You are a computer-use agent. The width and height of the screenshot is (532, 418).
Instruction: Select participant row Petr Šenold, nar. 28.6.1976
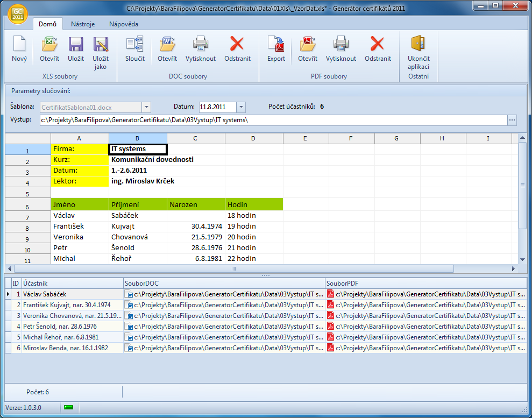pyautogui.click(x=266, y=327)
